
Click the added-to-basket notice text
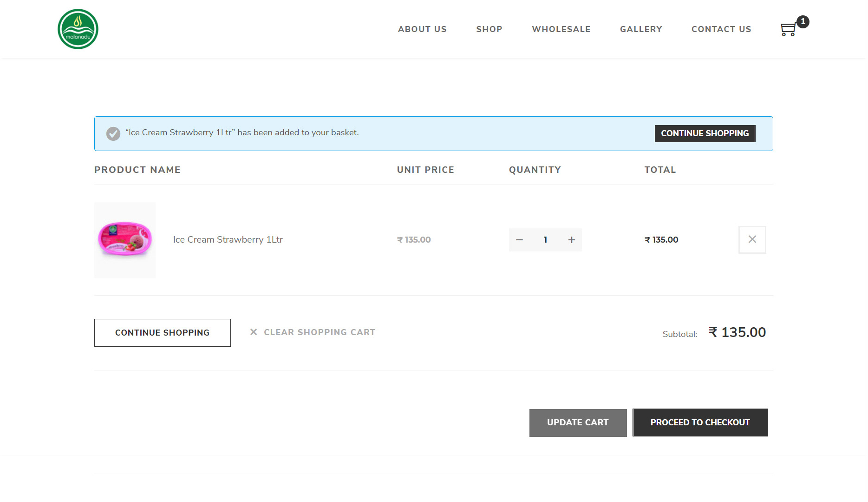click(x=242, y=132)
